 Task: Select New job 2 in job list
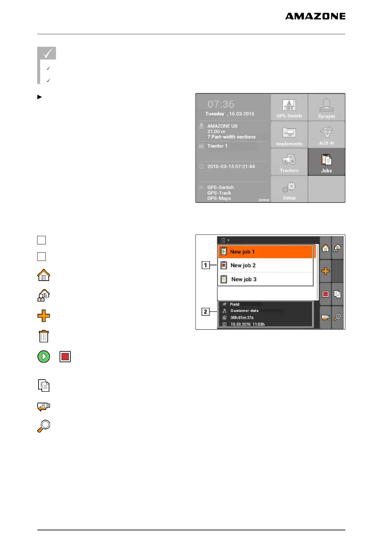tap(265, 265)
